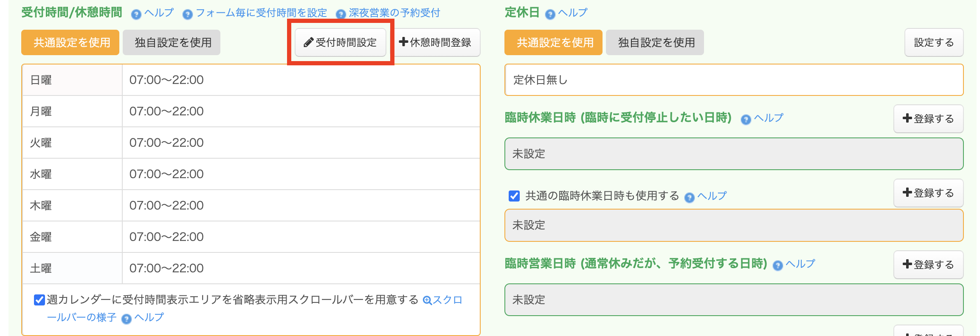
Task: Open 受付時間設定 with the pencil icon
Action: pyautogui.click(x=341, y=42)
